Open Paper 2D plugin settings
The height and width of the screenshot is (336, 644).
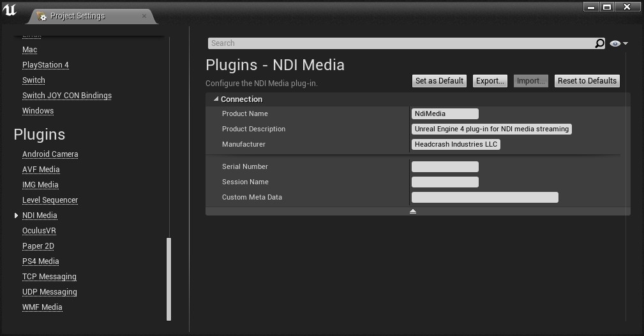tap(38, 246)
